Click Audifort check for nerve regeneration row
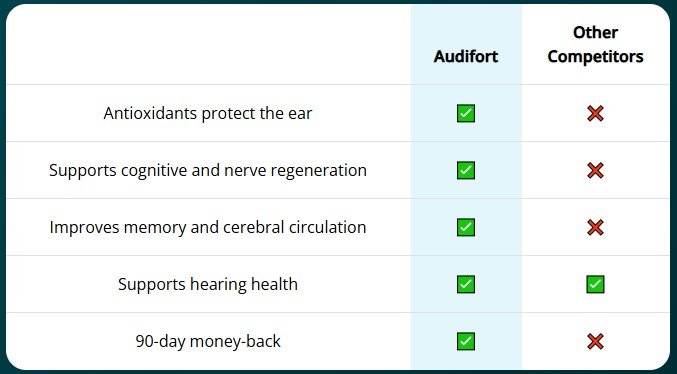 (466, 170)
